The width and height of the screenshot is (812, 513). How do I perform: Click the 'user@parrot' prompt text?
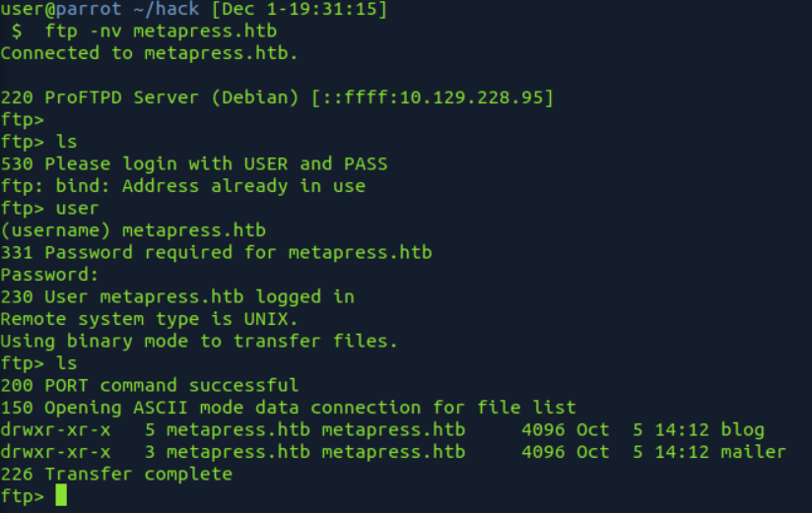[61, 9]
